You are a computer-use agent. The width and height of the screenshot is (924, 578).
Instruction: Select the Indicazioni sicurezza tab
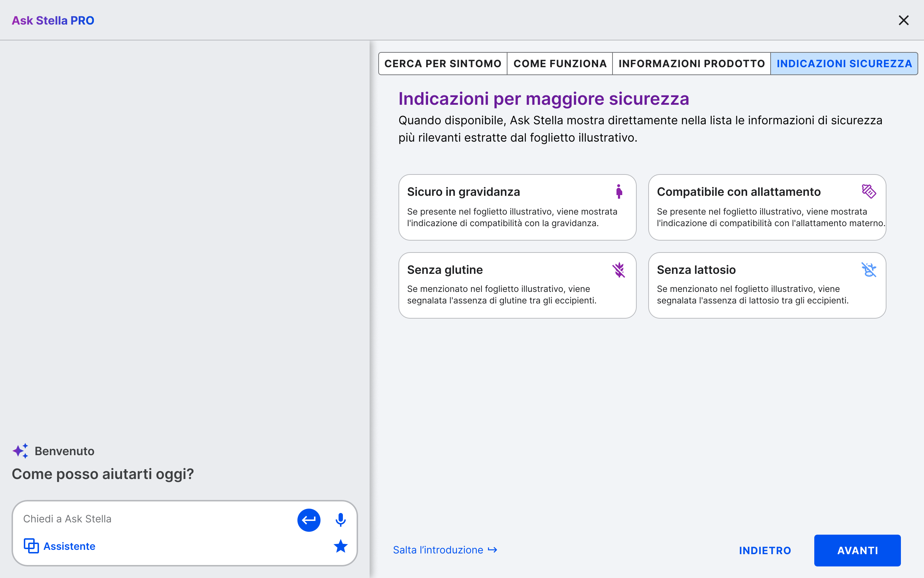point(844,64)
